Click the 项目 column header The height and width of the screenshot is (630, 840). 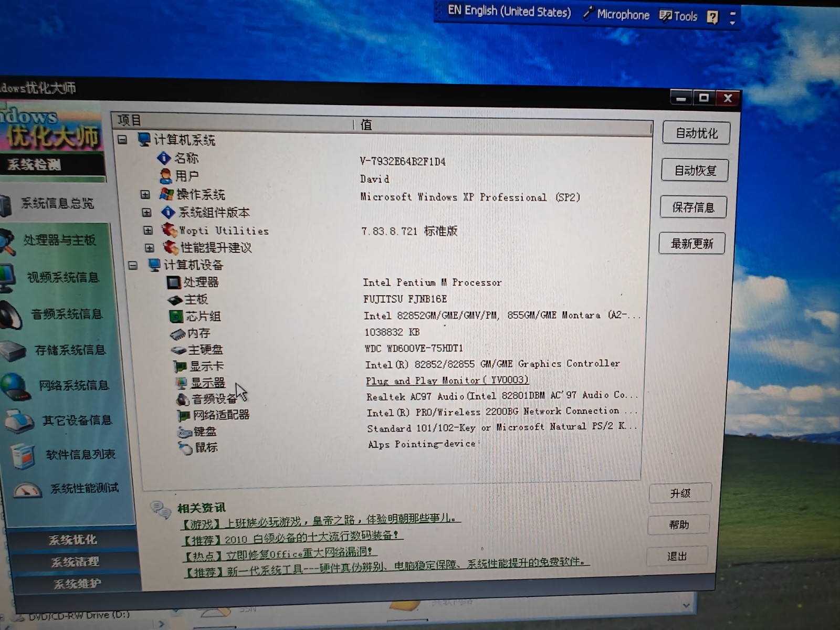point(233,121)
